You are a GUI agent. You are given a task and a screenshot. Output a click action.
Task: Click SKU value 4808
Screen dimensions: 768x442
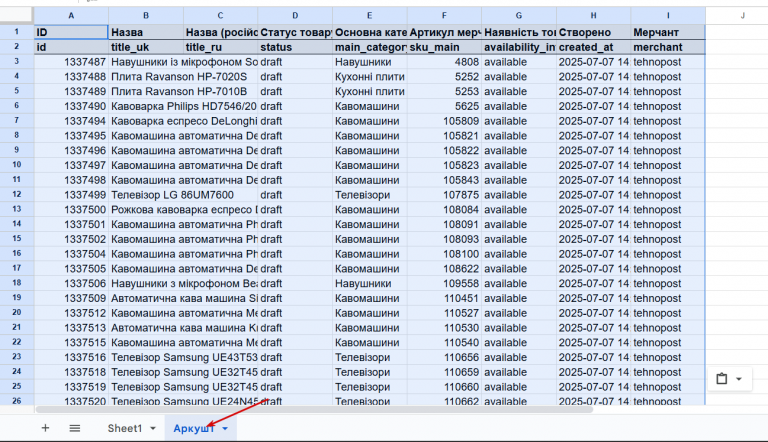tap(444, 62)
